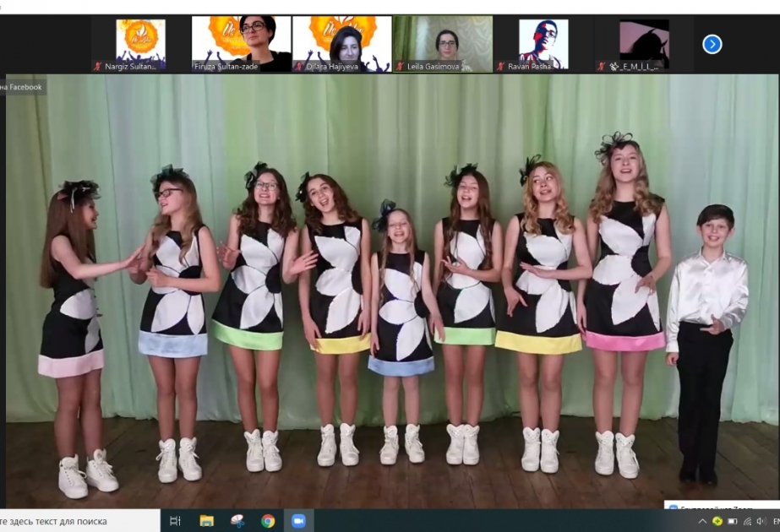Click the muted mic icon on Dilara Hajiyeva
The width and height of the screenshot is (780, 532).
(299, 66)
